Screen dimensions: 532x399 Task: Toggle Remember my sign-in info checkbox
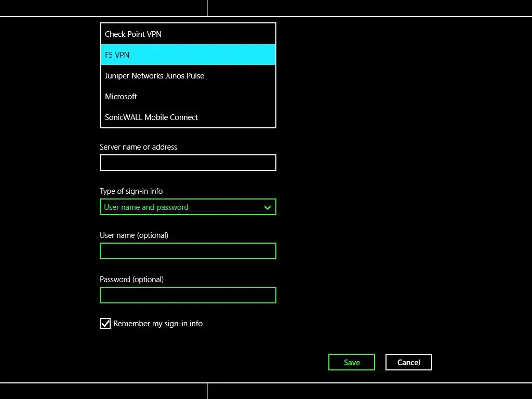click(x=105, y=323)
